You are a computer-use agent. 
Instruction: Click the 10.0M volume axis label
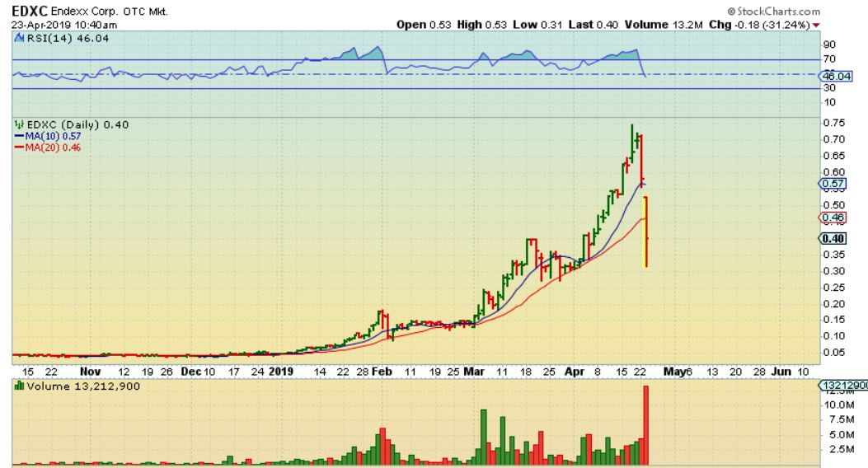[838, 405]
